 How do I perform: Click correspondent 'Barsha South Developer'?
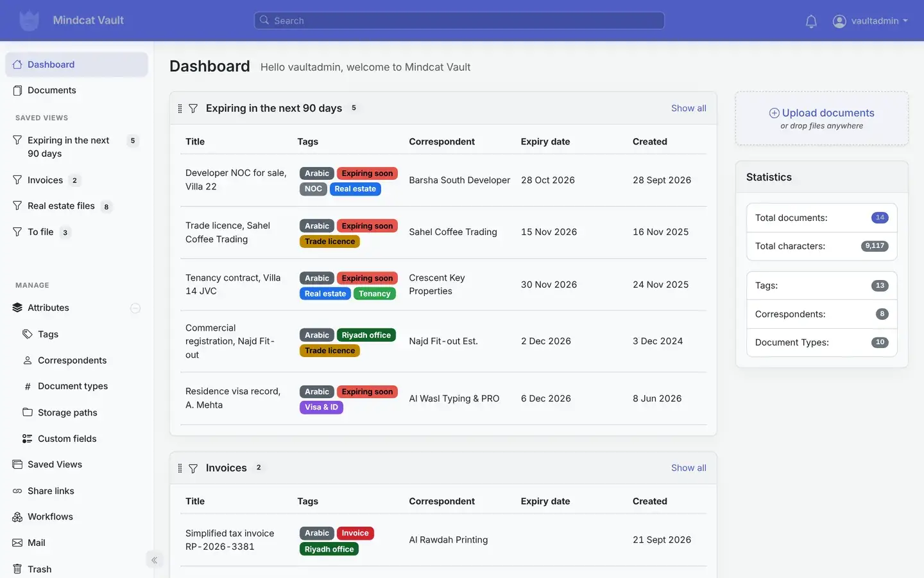[x=459, y=180]
